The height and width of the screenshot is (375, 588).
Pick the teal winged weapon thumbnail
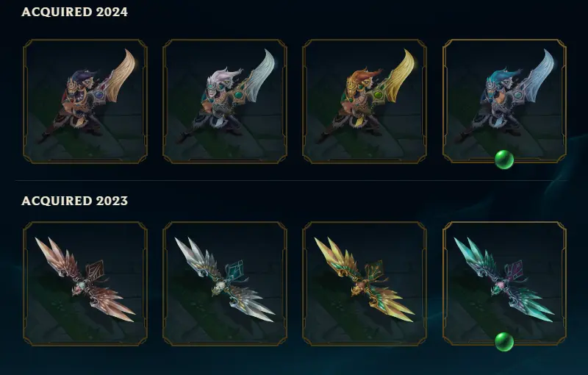point(504,284)
